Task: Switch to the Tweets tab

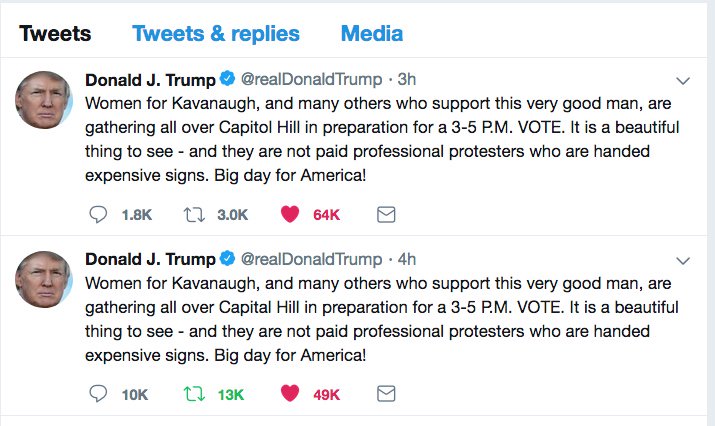Action: [x=55, y=33]
